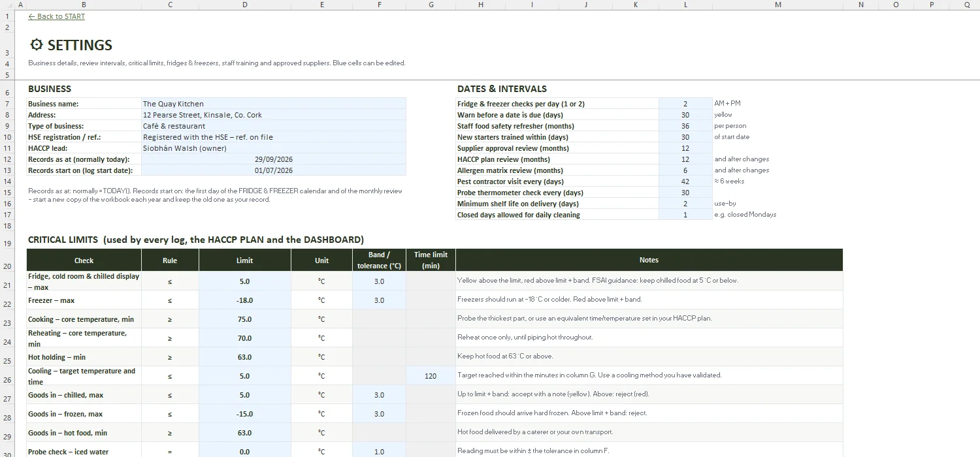Select the log start date 01/07/2026
This screenshot has height=457, width=980.
[x=274, y=170]
